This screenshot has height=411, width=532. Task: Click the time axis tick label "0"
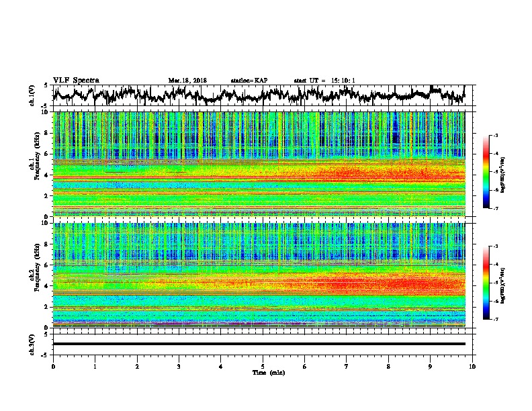(x=53, y=367)
